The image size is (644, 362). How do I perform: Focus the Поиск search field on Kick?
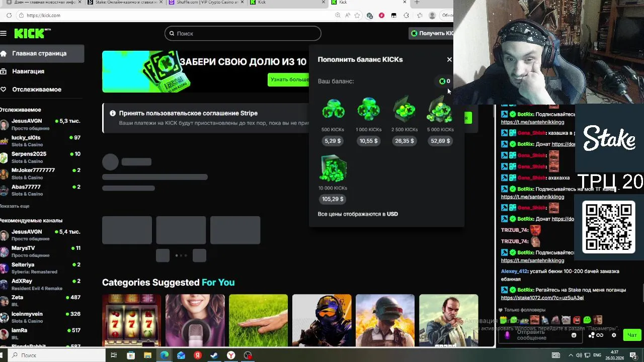[243, 33]
